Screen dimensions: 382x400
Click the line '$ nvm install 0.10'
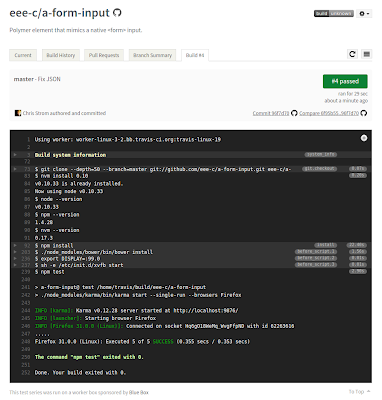tap(61, 176)
